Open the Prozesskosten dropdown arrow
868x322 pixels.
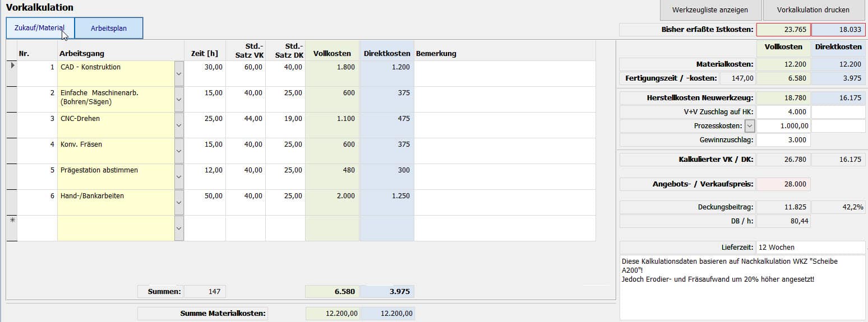[750, 126]
